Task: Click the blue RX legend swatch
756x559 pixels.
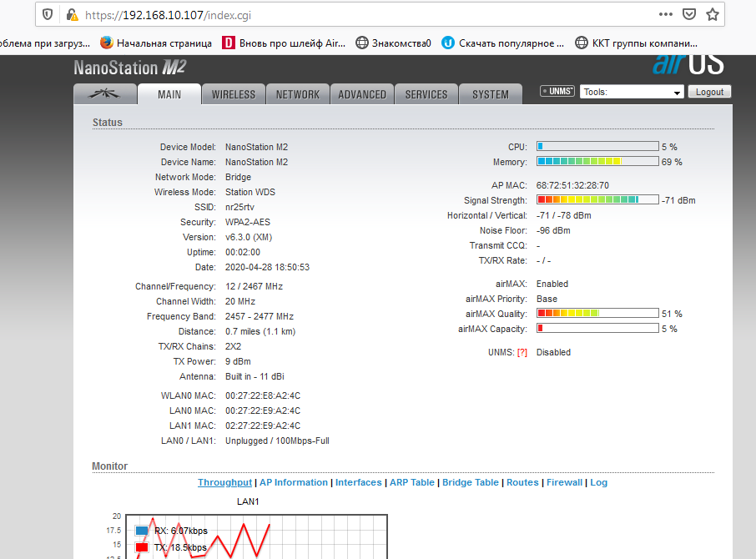Action: [142, 531]
